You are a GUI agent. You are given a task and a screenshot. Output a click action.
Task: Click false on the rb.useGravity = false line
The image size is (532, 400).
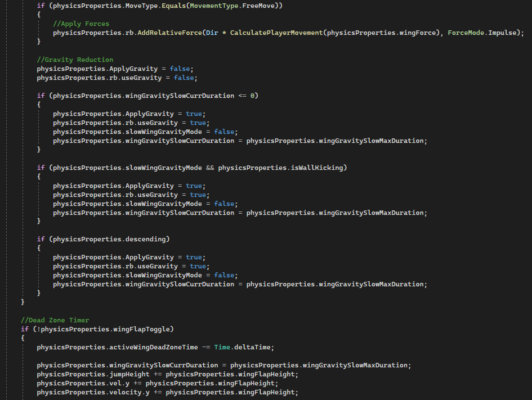click(x=184, y=78)
